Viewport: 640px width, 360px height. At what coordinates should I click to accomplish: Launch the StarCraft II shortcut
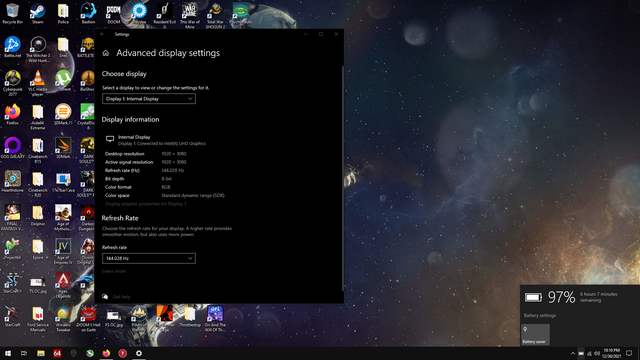[12, 282]
